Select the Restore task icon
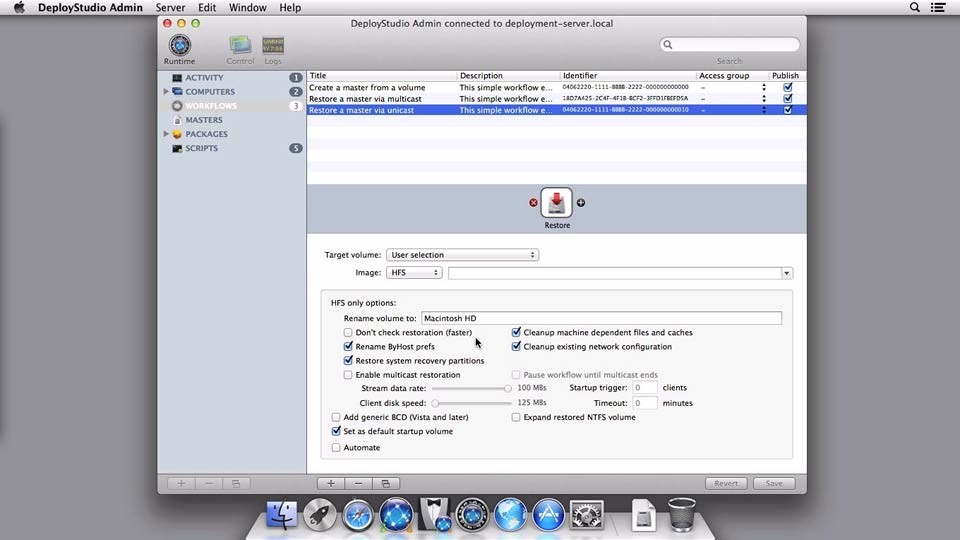 tap(557, 203)
